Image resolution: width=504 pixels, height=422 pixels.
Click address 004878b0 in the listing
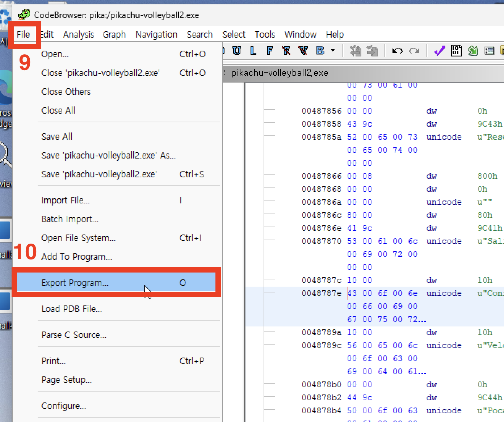coord(322,384)
